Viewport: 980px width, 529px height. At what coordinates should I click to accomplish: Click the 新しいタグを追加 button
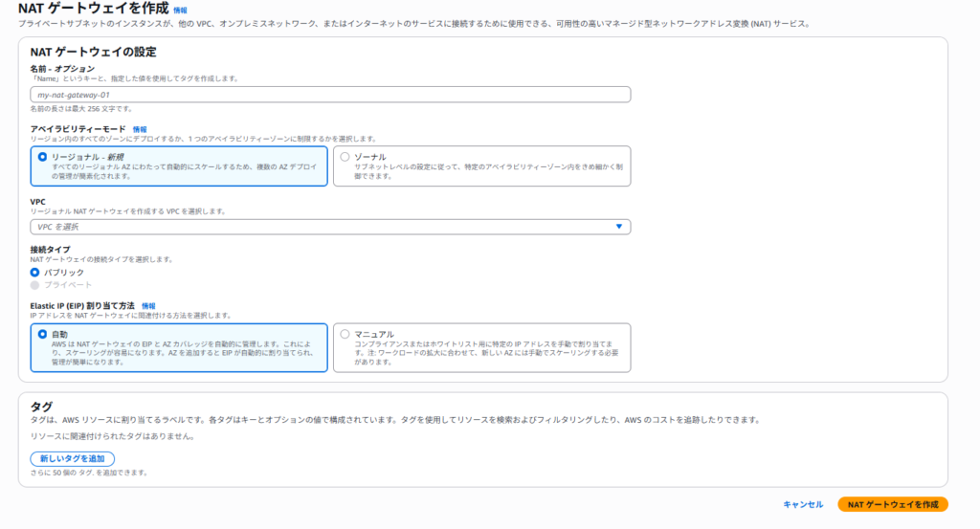[73, 459]
